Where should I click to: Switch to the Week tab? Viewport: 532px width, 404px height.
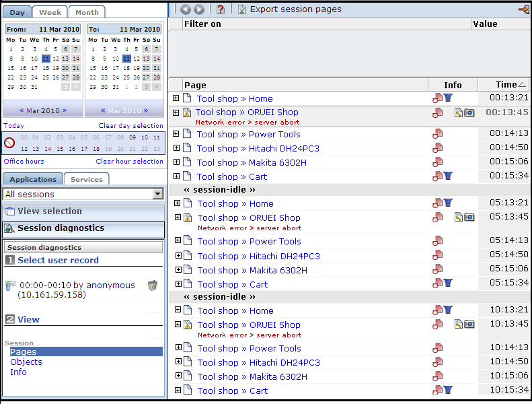(50, 12)
